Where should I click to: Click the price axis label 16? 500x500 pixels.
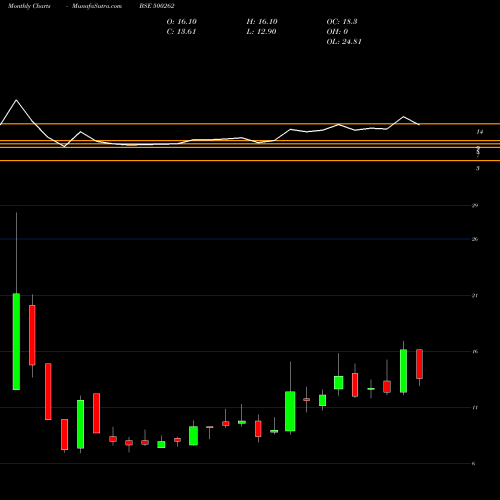coord(475,352)
